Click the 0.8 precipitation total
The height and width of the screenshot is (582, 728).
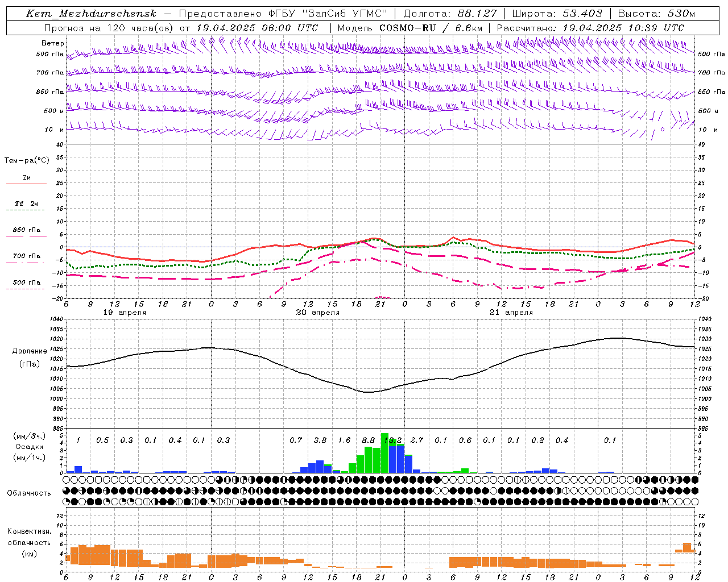point(537,440)
